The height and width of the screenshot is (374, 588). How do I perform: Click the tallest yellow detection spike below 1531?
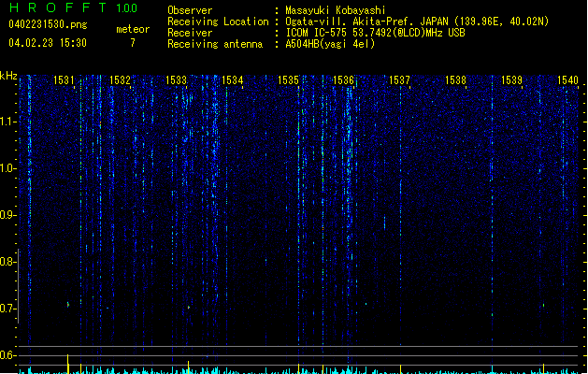68,364
